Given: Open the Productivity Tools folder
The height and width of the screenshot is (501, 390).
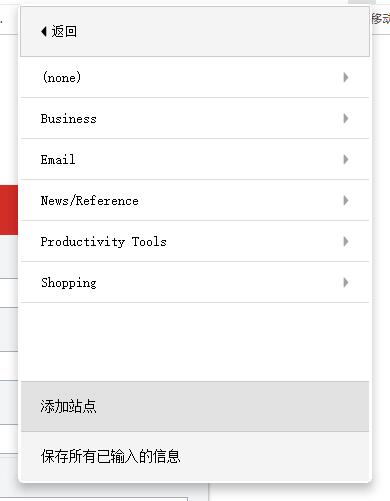Looking at the screenshot, I should point(195,241).
